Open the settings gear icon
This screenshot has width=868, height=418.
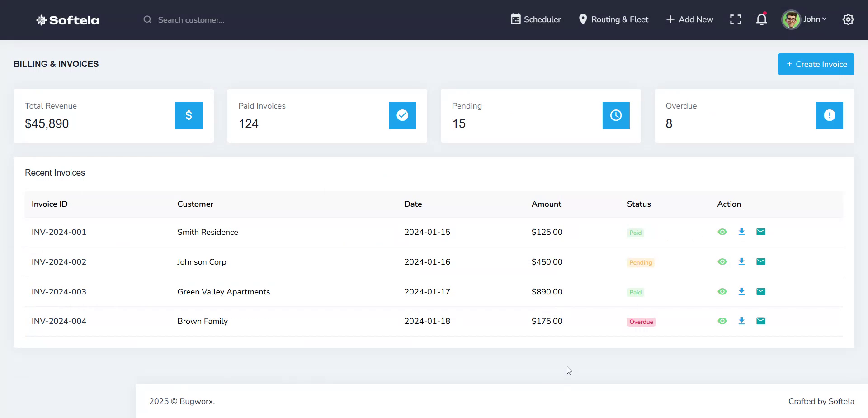848,19
